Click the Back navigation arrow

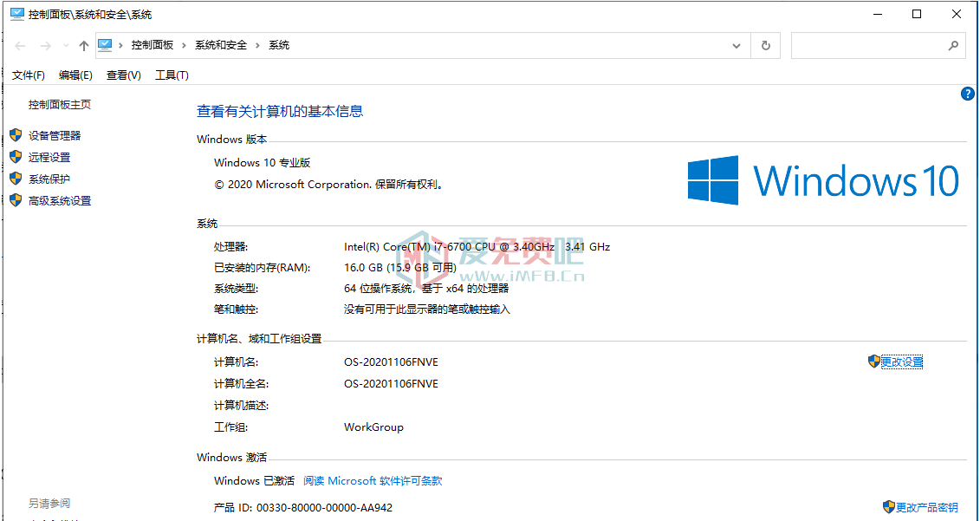point(20,46)
